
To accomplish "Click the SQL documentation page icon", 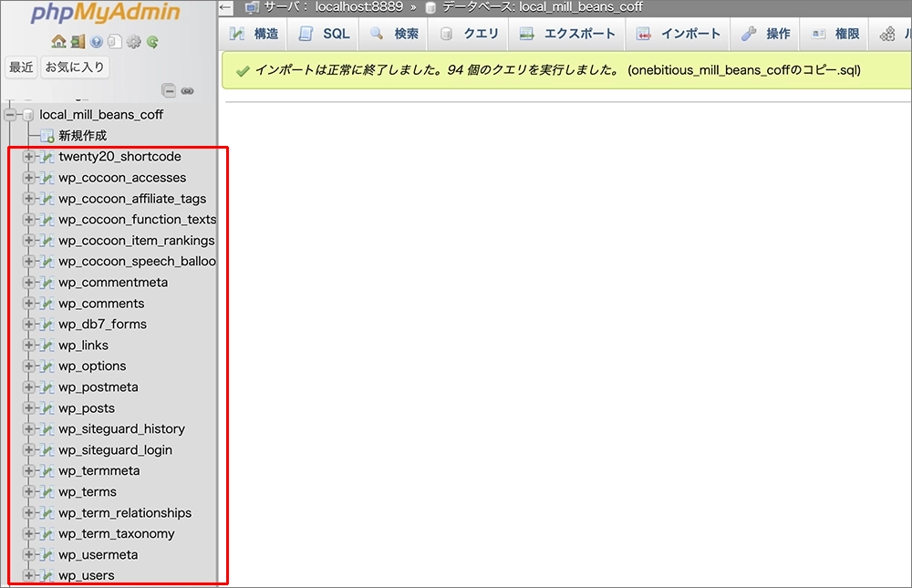I will coord(114,41).
